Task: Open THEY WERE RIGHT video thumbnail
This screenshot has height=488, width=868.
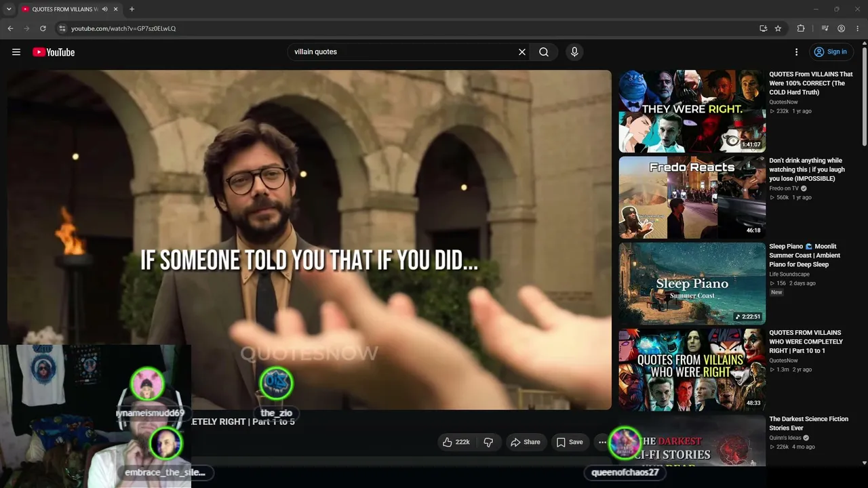Action: pyautogui.click(x=692, y=112)
